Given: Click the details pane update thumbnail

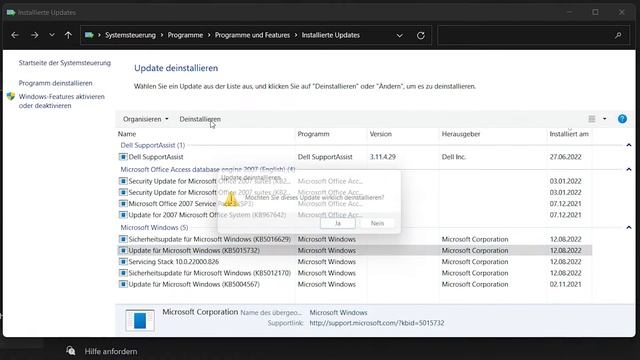Looking at the screenshot, I should point(140,320).
